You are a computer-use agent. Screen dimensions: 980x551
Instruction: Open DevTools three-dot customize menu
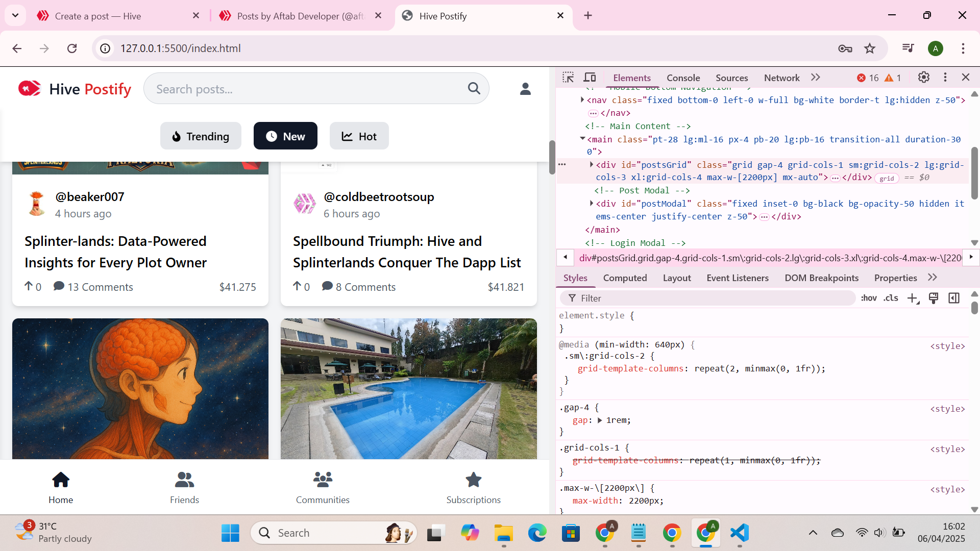pyautogui.click(x=945, y=78)
